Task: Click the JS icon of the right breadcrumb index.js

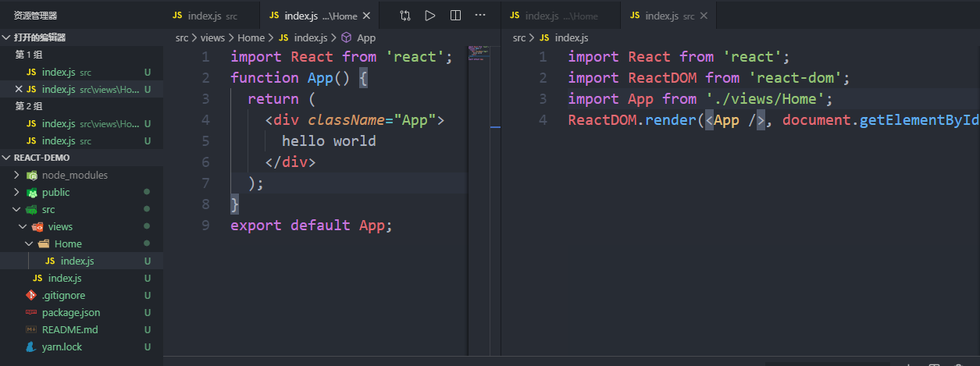Action: tap(544, 37)
